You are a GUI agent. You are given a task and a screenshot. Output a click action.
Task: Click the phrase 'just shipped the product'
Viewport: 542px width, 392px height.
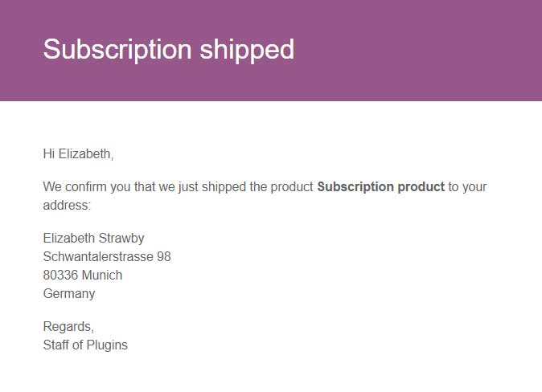(x=246, y=187)
